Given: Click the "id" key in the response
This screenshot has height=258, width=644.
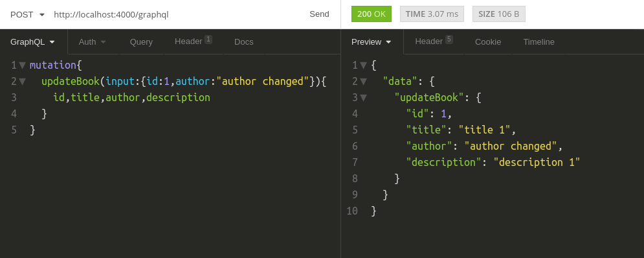Looking at the screenshot, I should 417,113.
